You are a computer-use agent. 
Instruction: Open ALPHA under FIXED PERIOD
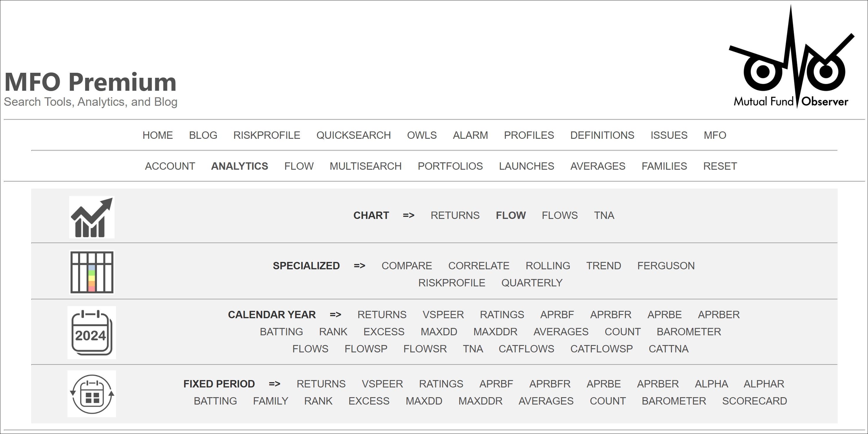[x=711, y=384]
